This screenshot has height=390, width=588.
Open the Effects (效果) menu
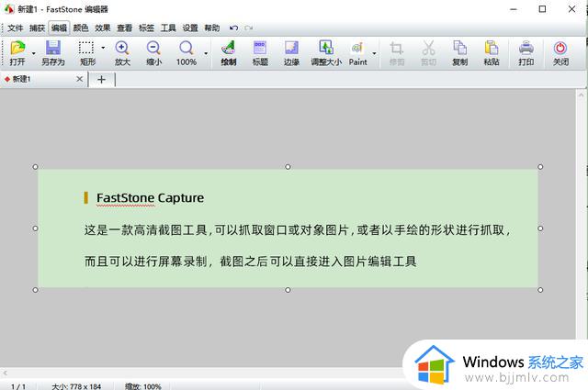click(x=102, y=28)
